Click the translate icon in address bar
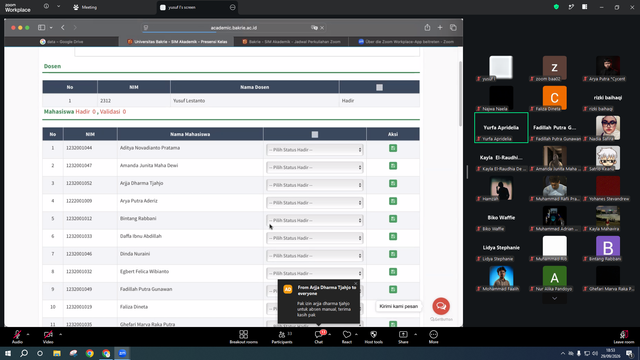This screenshot has width=640, height=360. coord(314,28)
